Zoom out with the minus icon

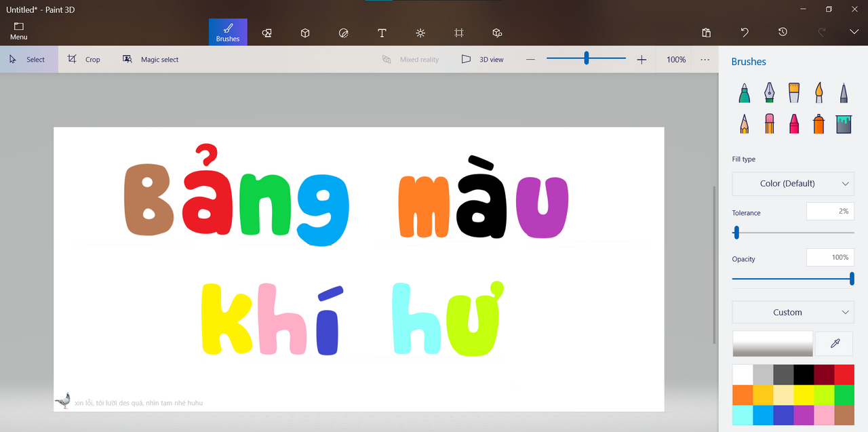tap(530, 60)
